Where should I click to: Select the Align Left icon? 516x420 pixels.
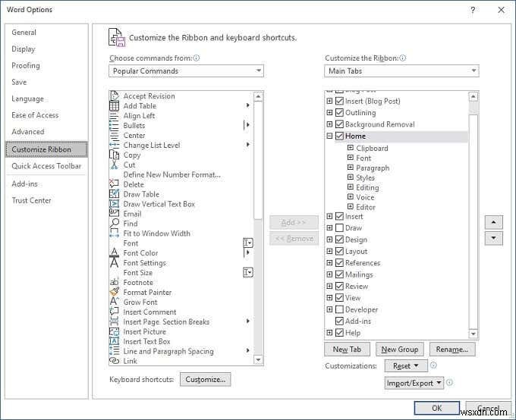(114, 116)
